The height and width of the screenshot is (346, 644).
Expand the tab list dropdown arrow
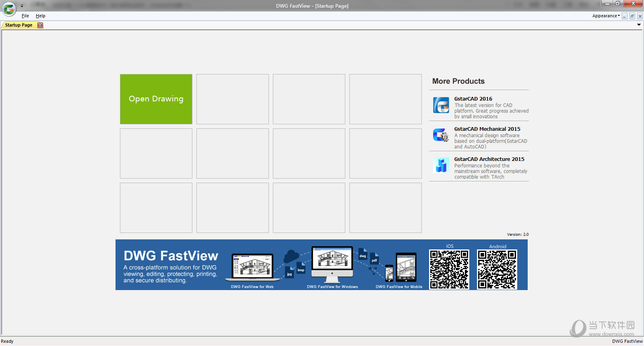coord(639,25)
